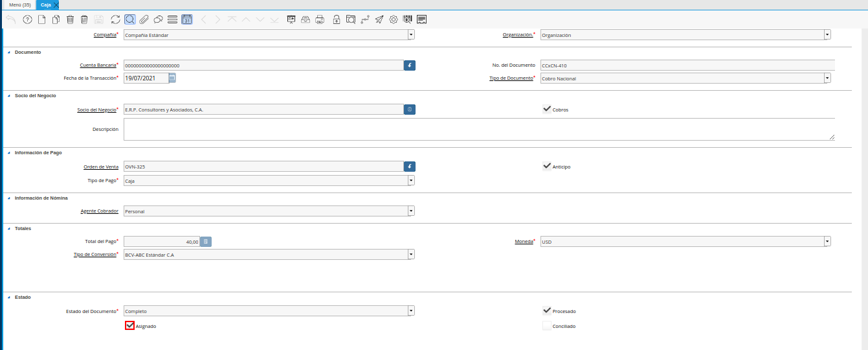This screenshot has width=868, height=350.
Task: Open the Moneda dropdown showing USD
Action: click(827, 242)
